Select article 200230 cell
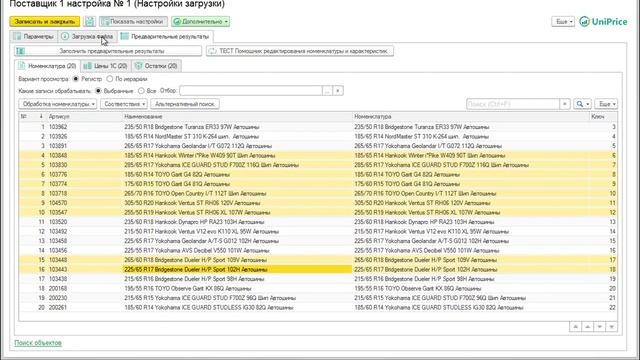640x360 pixels. (84, 298)
